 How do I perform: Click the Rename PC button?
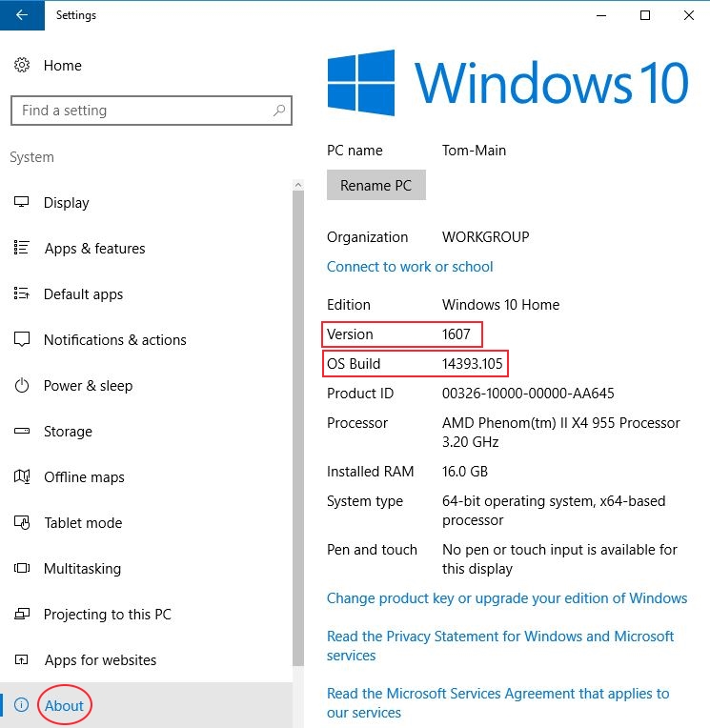pyautogui.click(x=376, y=185)
